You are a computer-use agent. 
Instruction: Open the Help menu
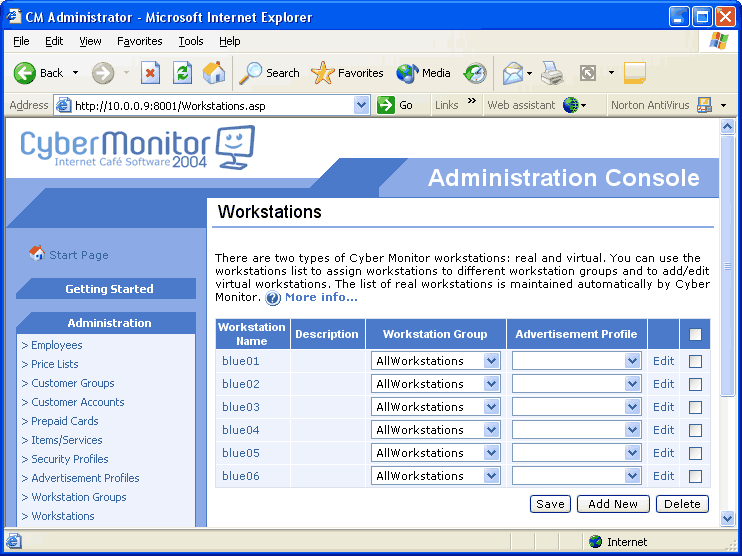230,41
